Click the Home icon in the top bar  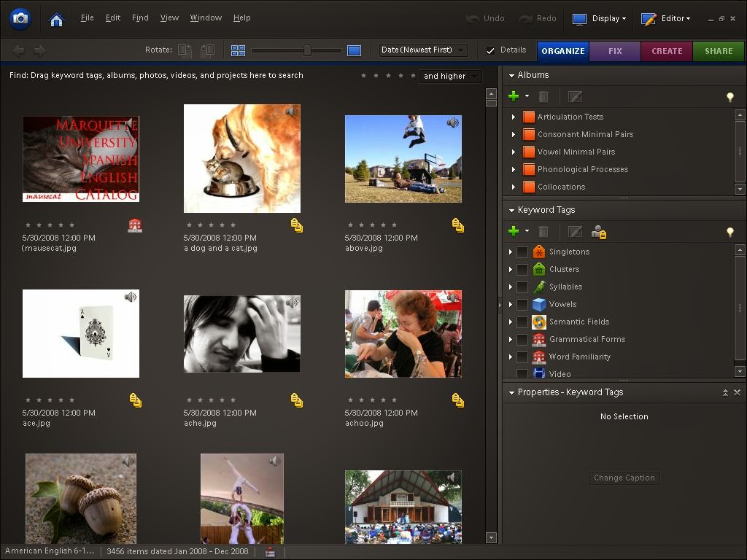(56, 18)
